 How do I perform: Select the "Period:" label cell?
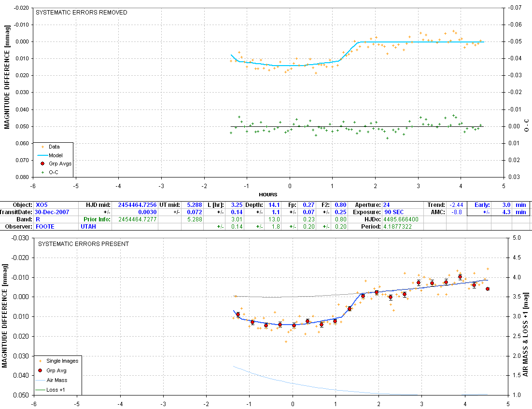pyautogui.click(x=371, y=226)
